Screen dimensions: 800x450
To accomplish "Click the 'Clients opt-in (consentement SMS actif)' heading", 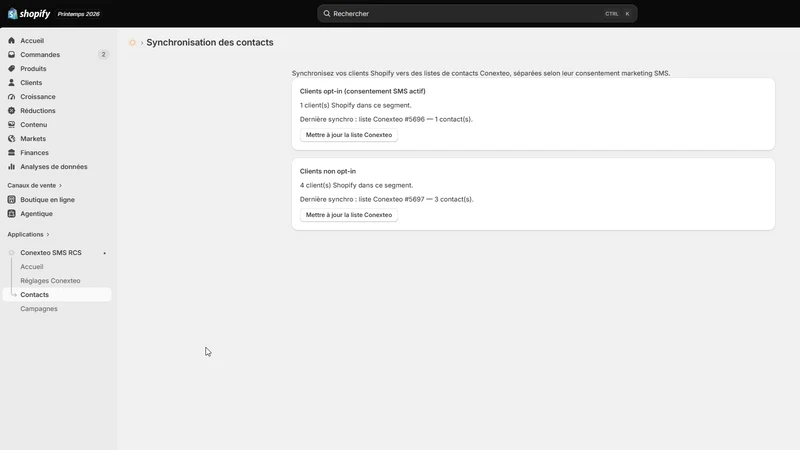I will (x=362, y=91).
